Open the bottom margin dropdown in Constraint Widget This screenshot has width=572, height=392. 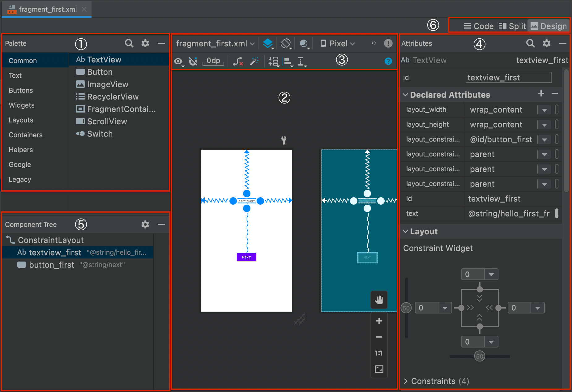pos(491,342)
